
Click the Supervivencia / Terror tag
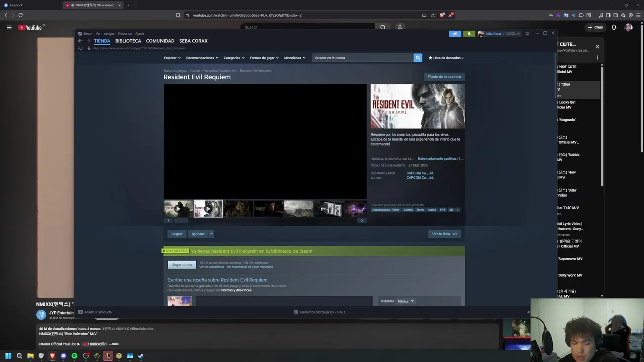386,210
